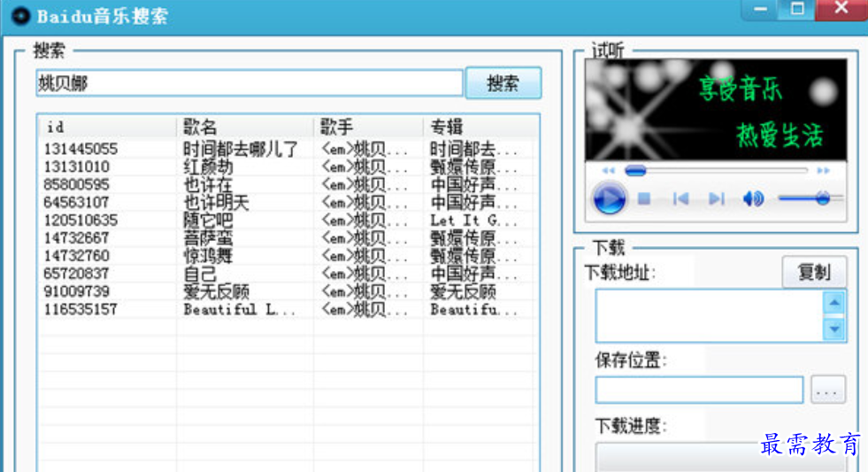Select the song 惊鸿舞
Image resolution: width=868 pixels, height=472 pixels.
pos(208,255)
